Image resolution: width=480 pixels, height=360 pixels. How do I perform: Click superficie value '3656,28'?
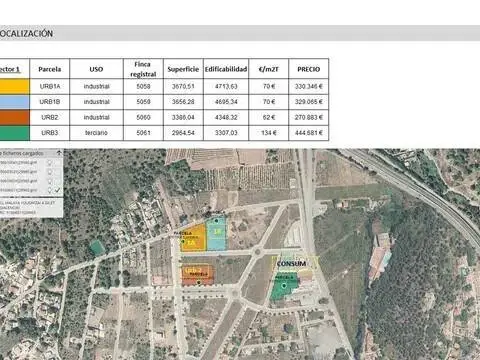pos(183,102)
